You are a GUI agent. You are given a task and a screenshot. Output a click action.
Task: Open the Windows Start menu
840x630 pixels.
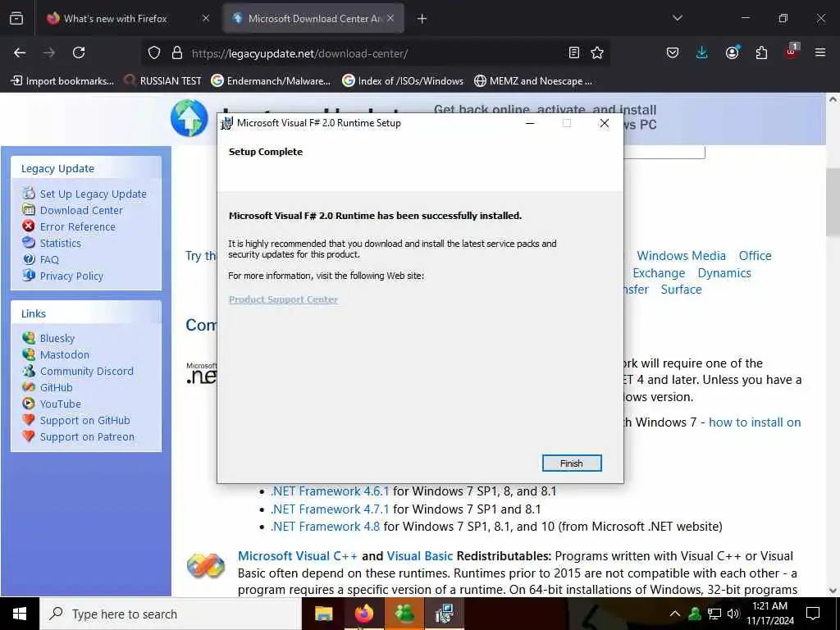[20, 614]
